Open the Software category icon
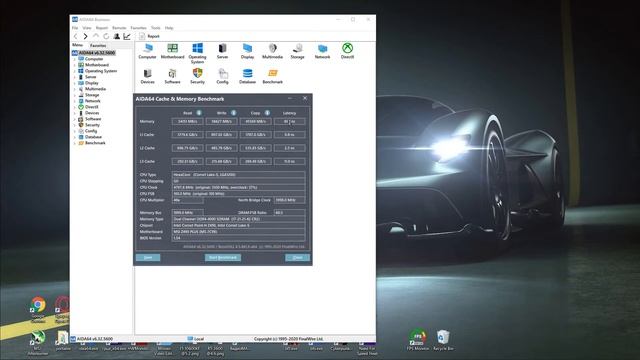This screenshot has height=360, width=640. 172,76
